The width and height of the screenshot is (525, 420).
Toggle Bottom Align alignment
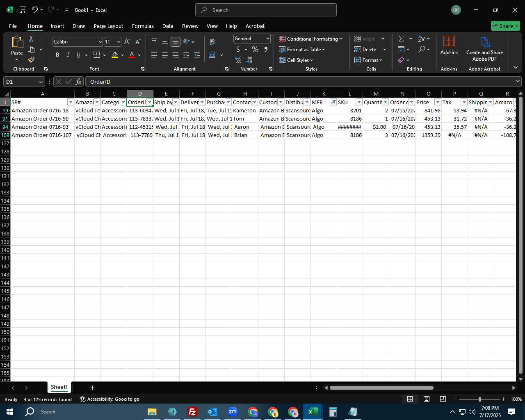click(x=176, y=42)
